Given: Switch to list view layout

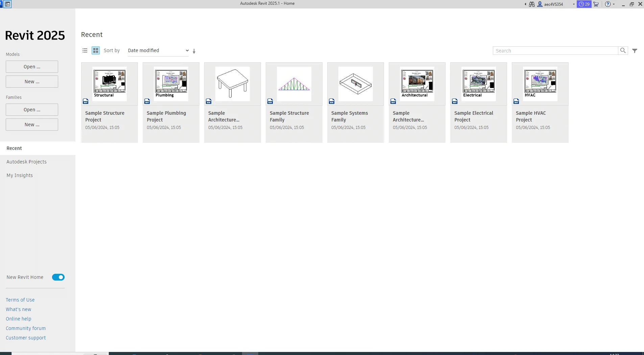Looking at the screenshot, I should point(85,50).
